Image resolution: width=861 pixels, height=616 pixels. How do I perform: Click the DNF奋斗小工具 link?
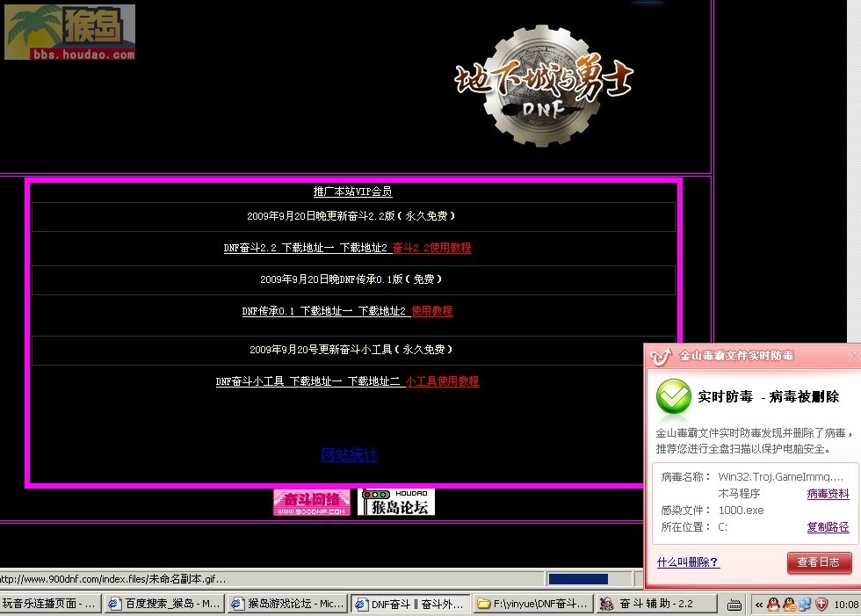(x=250, y=381)
